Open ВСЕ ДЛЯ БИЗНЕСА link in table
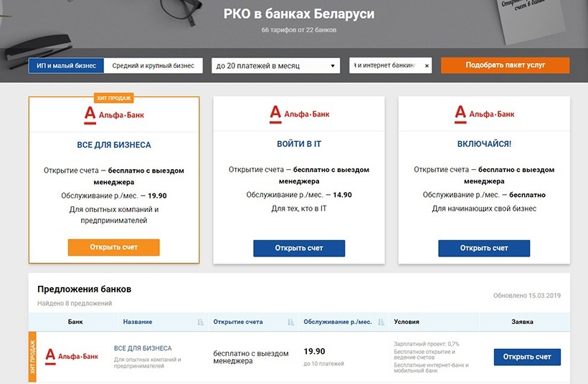This screenshot has width=588, height=384. [x=143, y=348]
